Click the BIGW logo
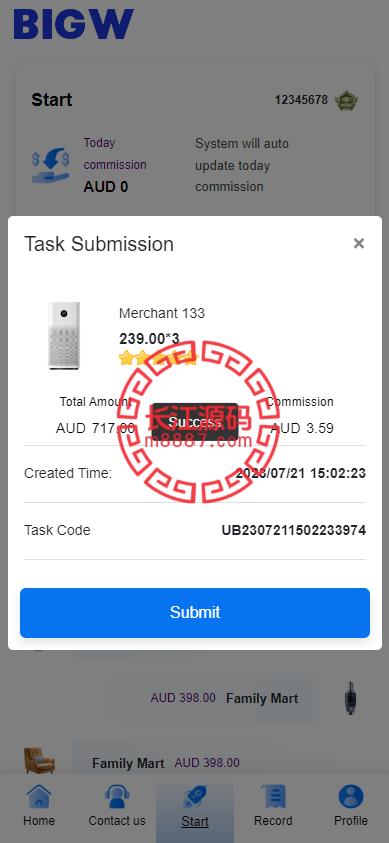Image resolution: width=389 pixels, height=843 pixels. point(73,24)
